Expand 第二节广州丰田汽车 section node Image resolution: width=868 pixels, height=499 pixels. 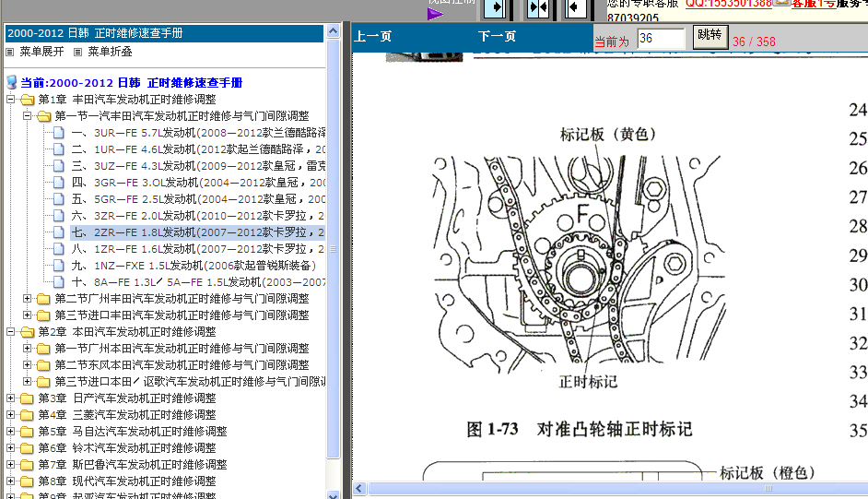pyautogui.click(x=27, y=299)
